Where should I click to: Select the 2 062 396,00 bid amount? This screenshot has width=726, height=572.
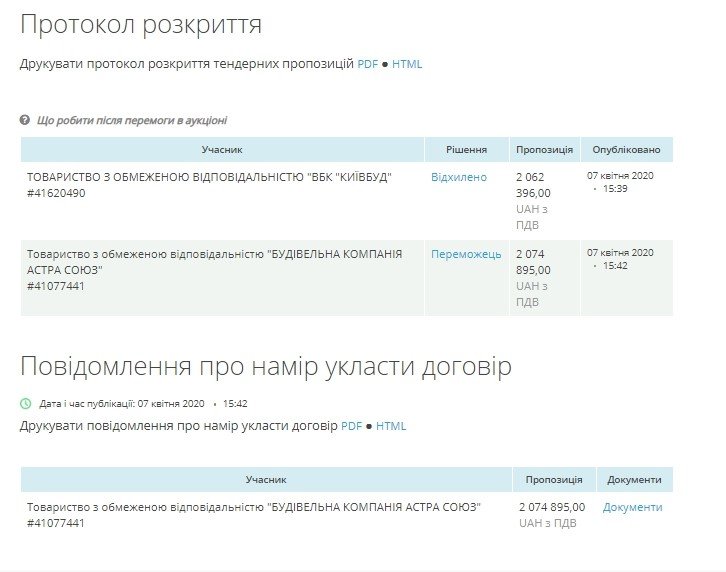pos(533,185)
